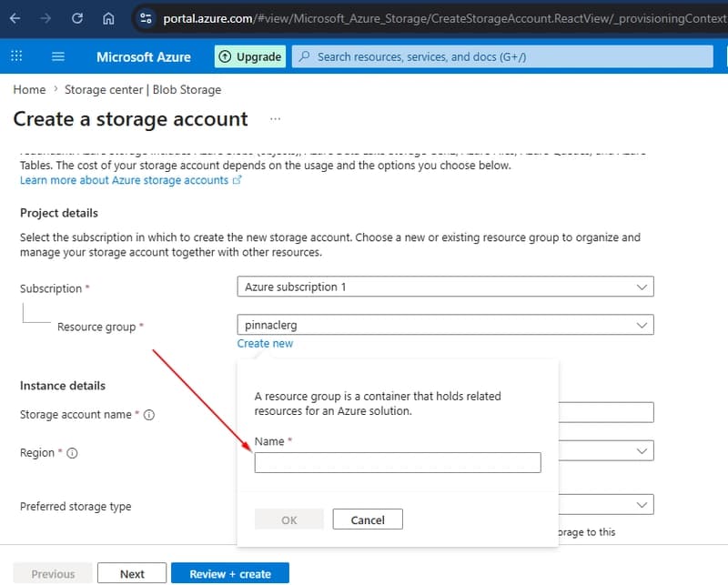Screen dimensions: 728x585
Task: Focus the Search resources, services, and docs box
Action: click(x=502, y=56)
